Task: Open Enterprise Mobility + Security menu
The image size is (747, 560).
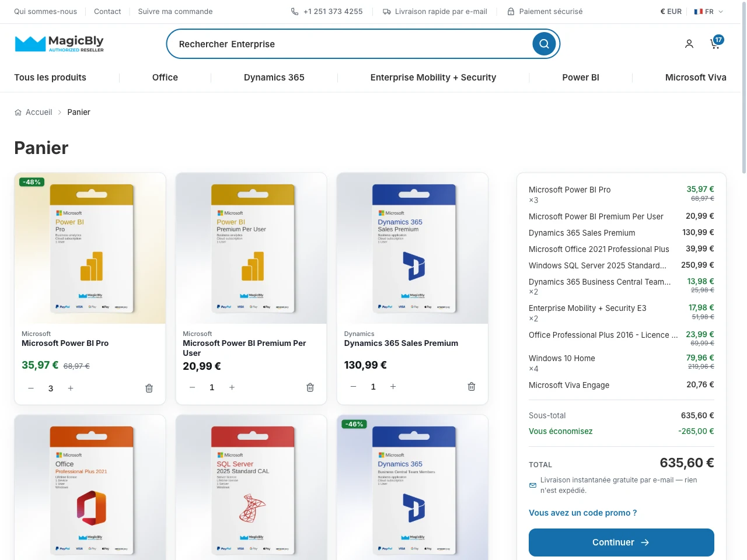Action: [433, 78]
